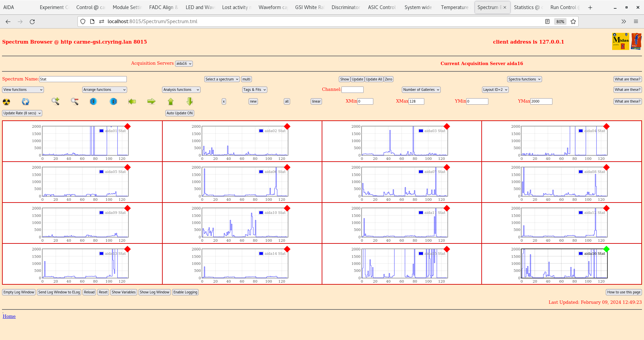Open the Acquisition Servers aida16 dropdown

pyautogui.click(x=184, y=64)
